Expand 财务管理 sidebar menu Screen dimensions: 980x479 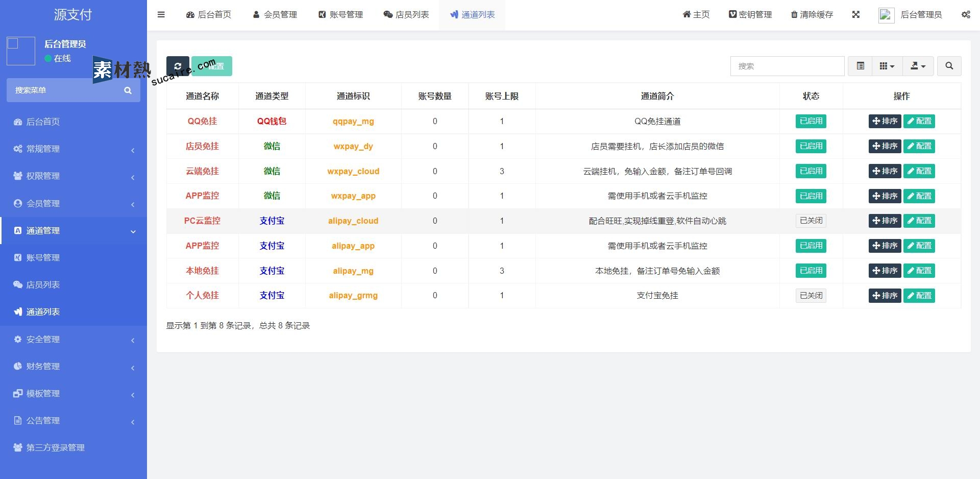point(73,366)
